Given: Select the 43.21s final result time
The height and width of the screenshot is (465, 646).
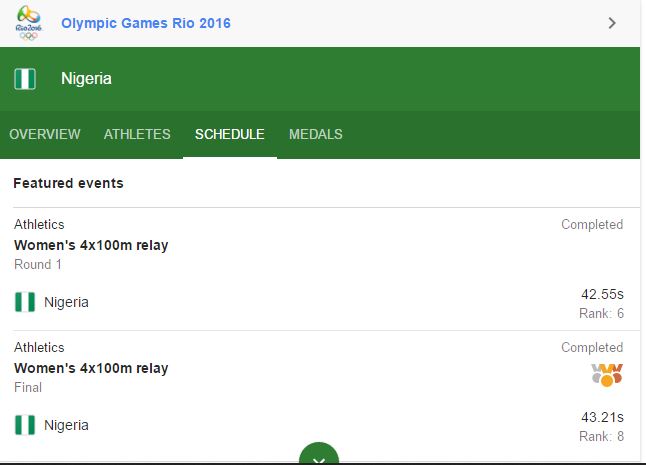Looking at the screenshot, I should pos(602,417).
